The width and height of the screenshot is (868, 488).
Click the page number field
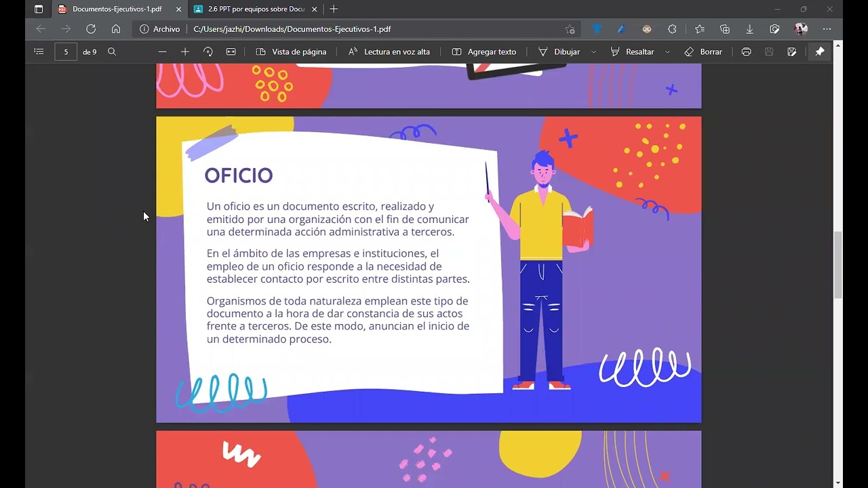click(x=66, y=52)
